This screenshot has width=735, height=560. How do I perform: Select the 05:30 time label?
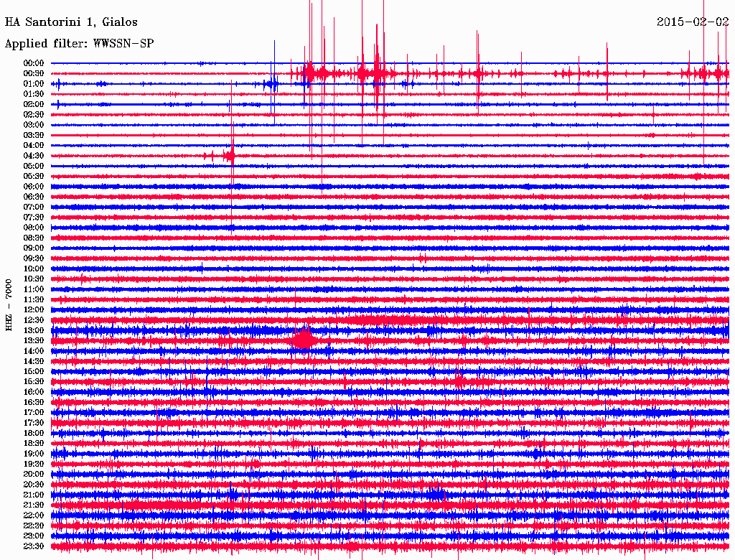34,176
